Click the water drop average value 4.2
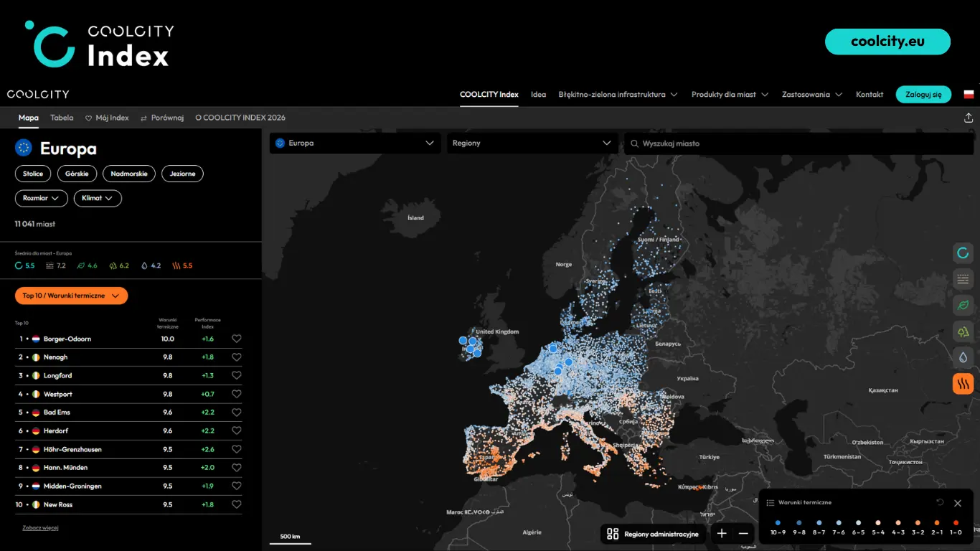 coord(151,265)
